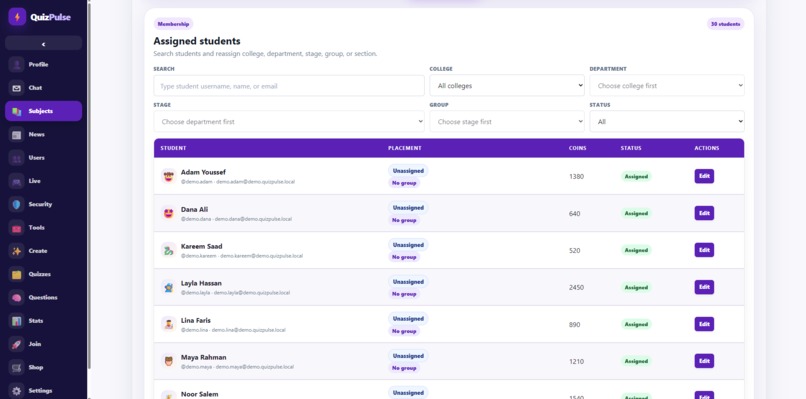
Task: Edit Maya Rahman's assignment
Action: pyautogui.click(x=704, y=361)
